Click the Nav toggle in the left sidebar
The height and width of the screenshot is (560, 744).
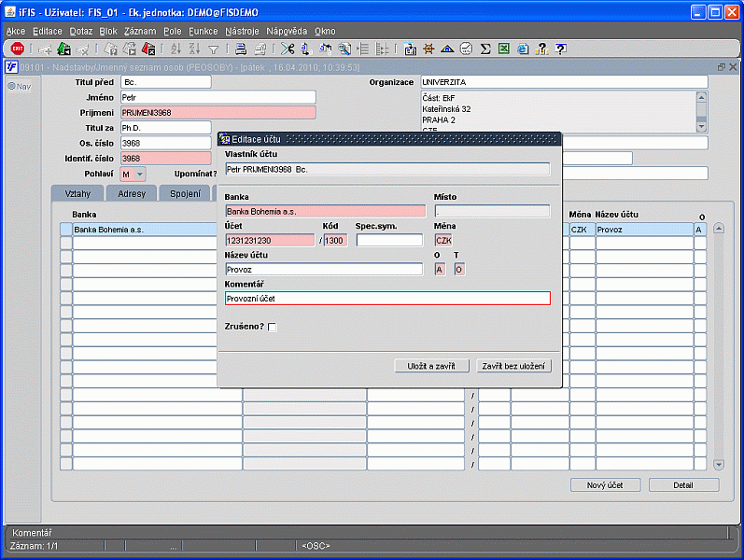pyautogui.click(x=20, y=87)
